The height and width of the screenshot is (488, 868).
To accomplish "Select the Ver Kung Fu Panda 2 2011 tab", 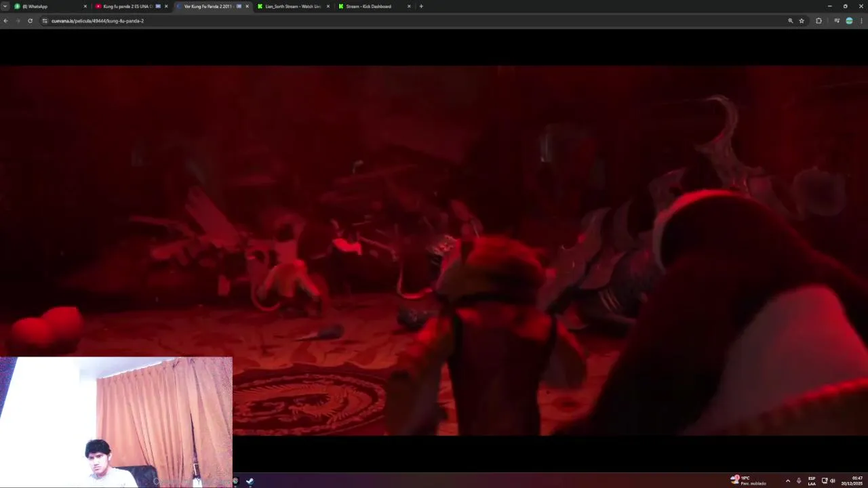I will (213, 6).
